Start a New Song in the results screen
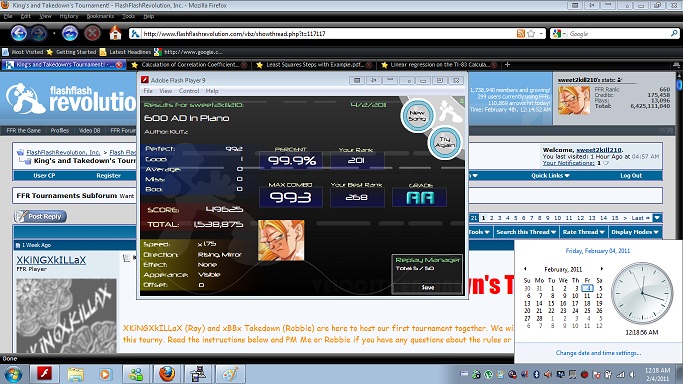The image size is (683, 384). coord(417,115)
